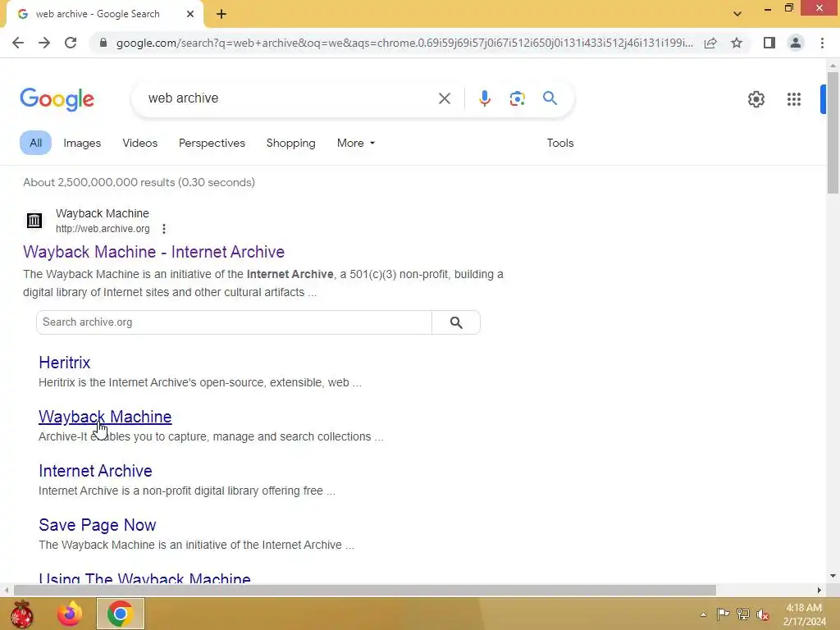
Task: Share this page from address bar
Action: (x=710, y=43)
